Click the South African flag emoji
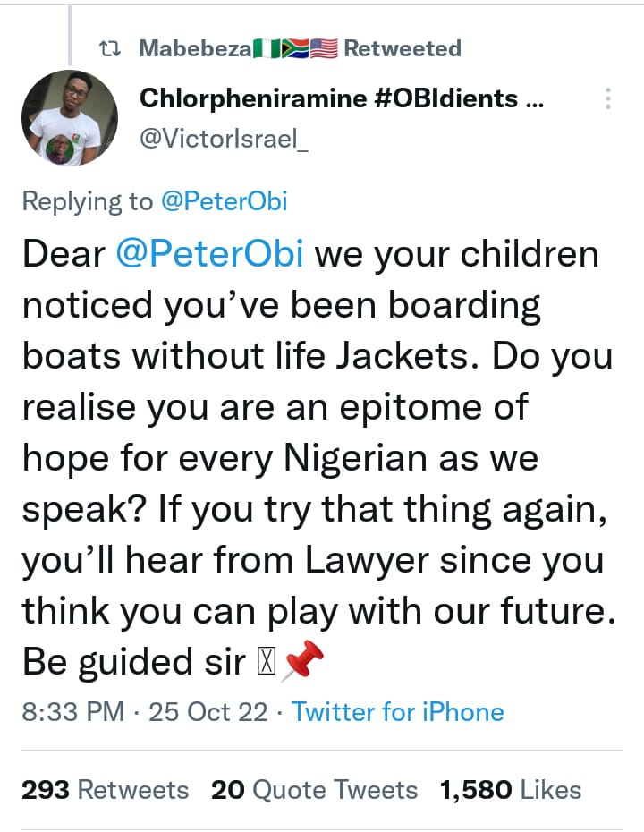Image resolution: width=644 pixels, height=832 pixels. click(x=292, y=48)
